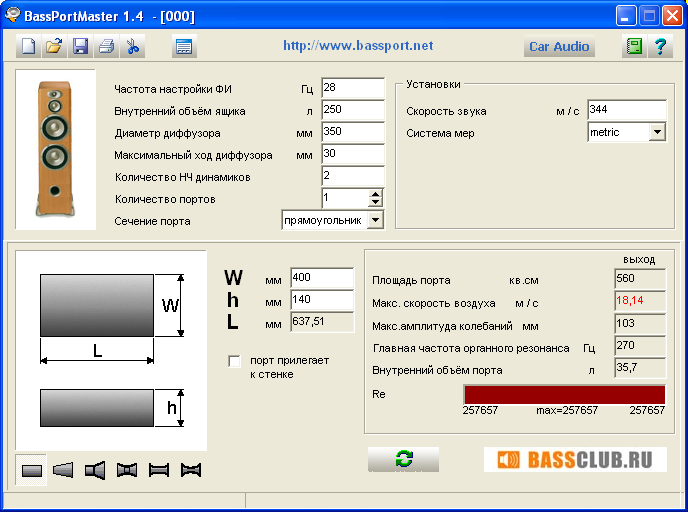The width and height of the screenshot is (688, 512).
Task: Minimize the BassPortMaster window
Action: (626, 16)
